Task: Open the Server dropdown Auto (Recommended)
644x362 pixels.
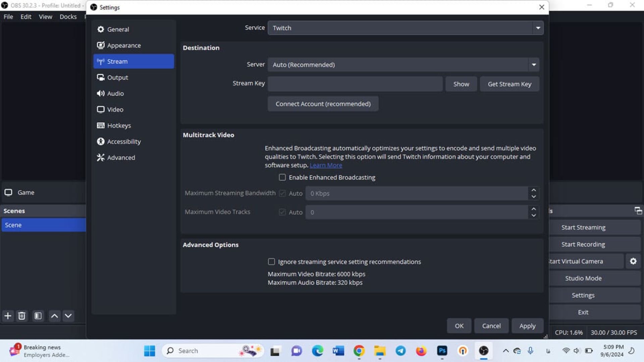Action: tap(403, 65)
